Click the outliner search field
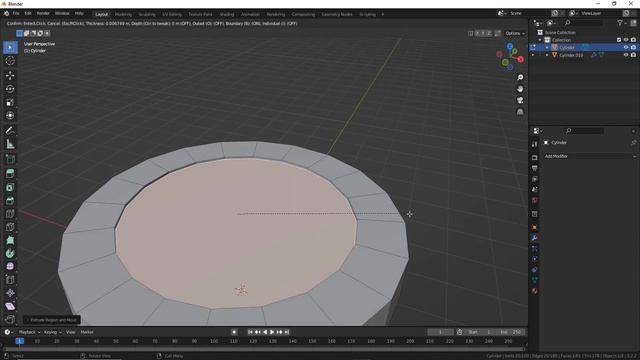Viewport: 640px width, 360px height. (584, 23)
